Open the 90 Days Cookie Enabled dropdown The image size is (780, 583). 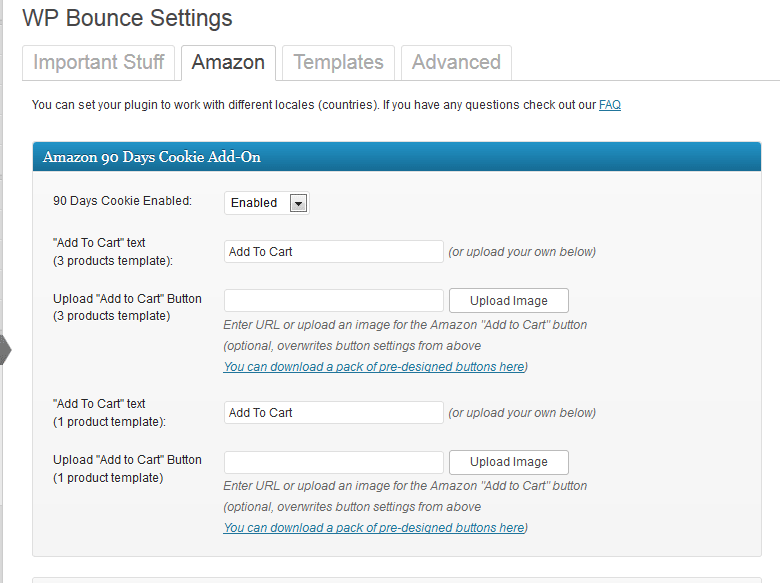(x=267, y=203)
